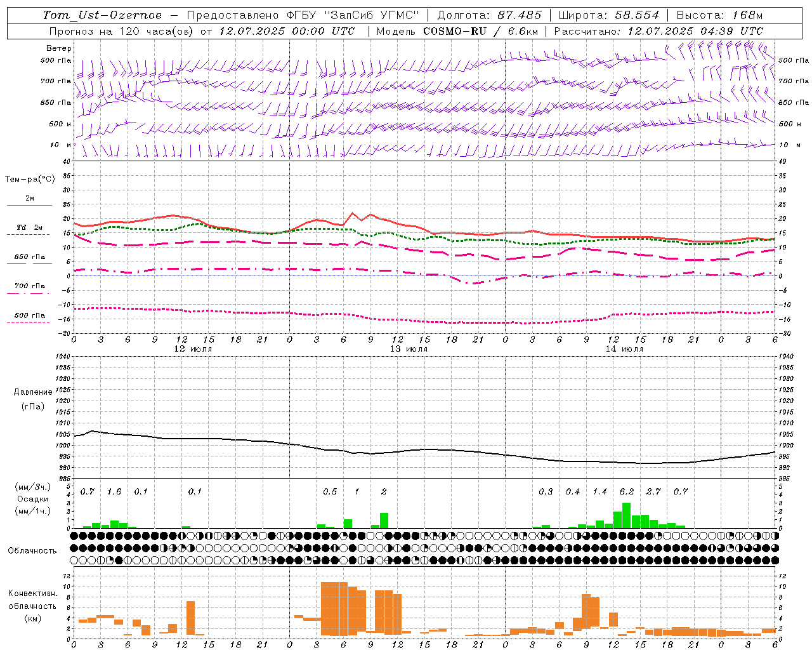Select the "Прогноз на 120 часа(ов)" text

(x=122, y=31)
